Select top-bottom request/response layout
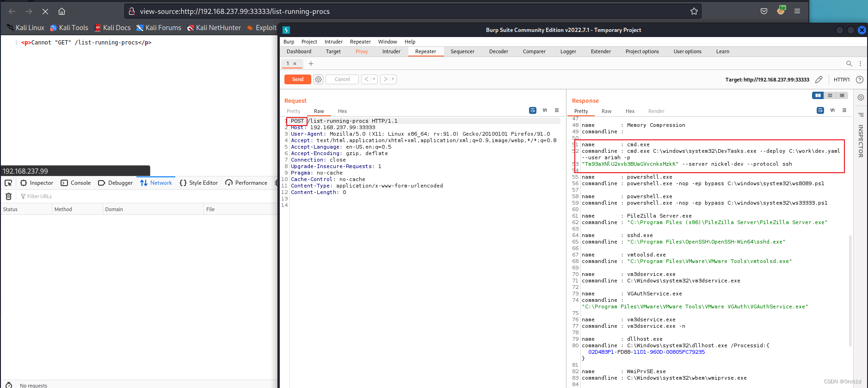 830,95
